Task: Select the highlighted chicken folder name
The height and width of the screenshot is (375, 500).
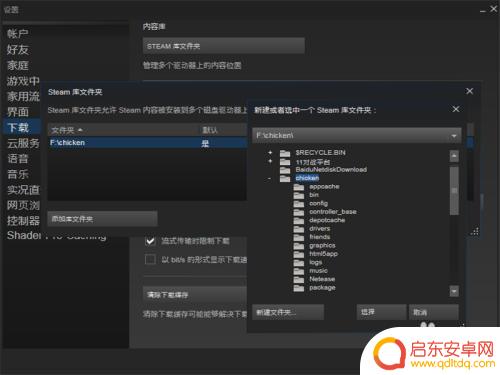Action: click(x=307, y=178)
